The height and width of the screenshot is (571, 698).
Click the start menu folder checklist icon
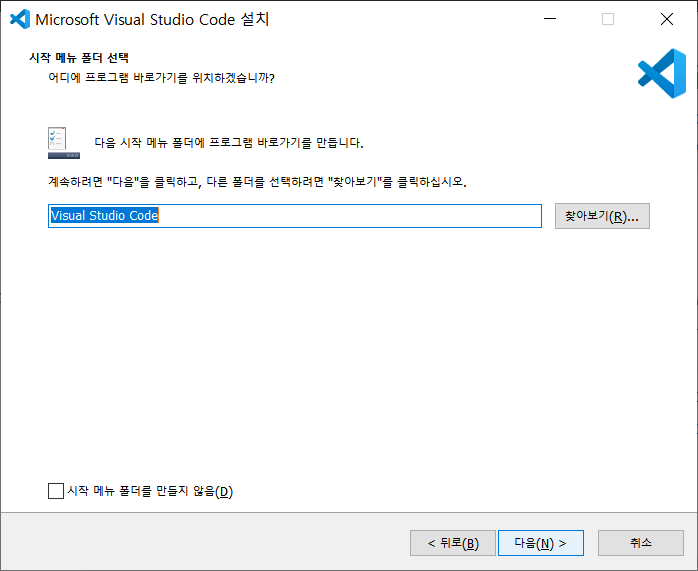(x=64, y=143)
